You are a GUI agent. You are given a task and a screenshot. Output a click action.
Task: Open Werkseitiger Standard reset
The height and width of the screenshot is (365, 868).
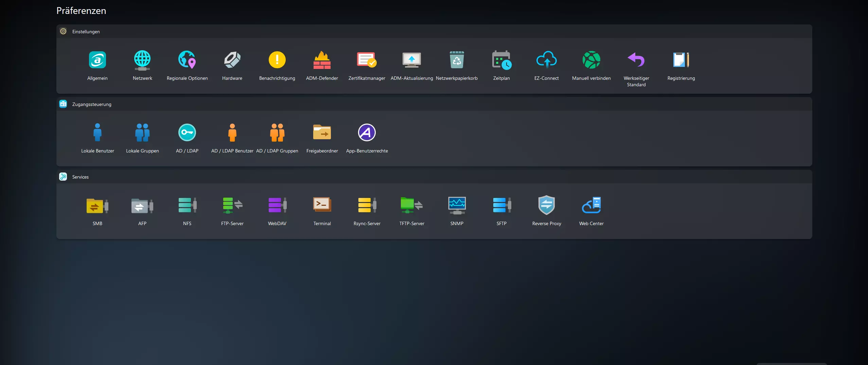pyautogui.click(x=636, y=60)
